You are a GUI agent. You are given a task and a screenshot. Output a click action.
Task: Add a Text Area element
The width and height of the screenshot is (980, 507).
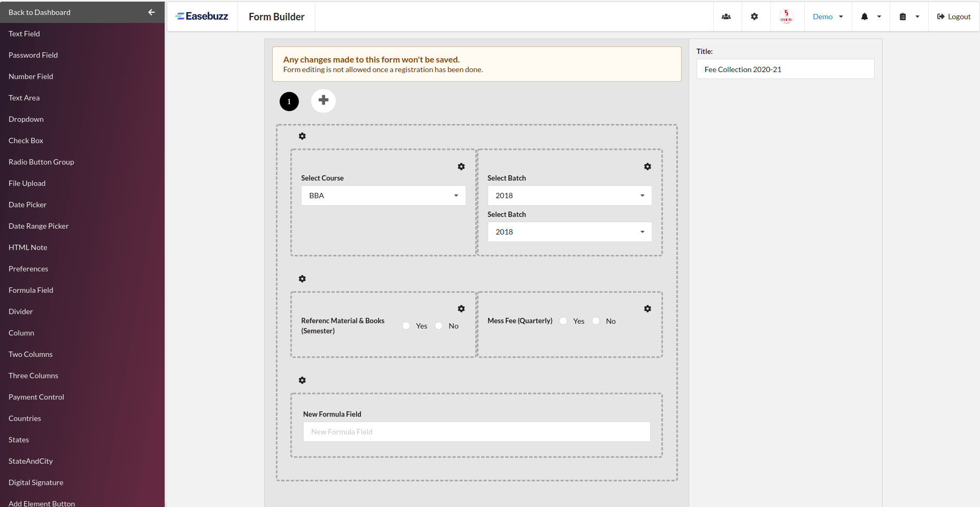pos(82,98)
